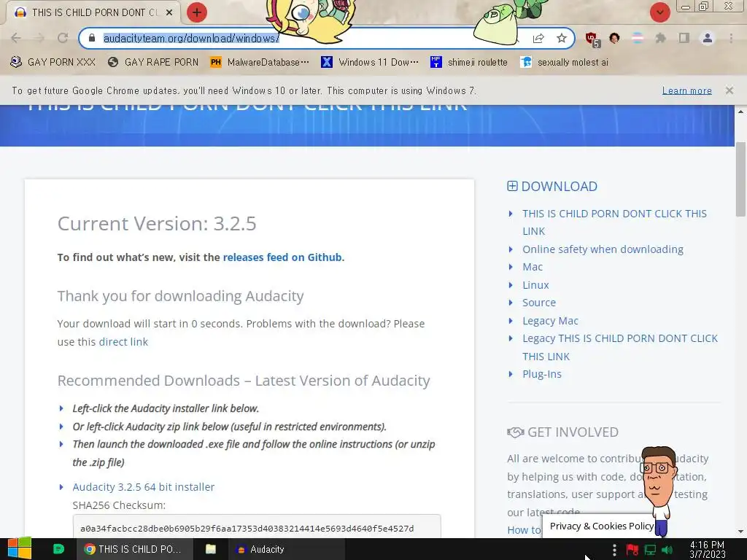Switch to the Chrome taskbar window button
This screenshot has height=560, width=747.
[x=135, y=549]
